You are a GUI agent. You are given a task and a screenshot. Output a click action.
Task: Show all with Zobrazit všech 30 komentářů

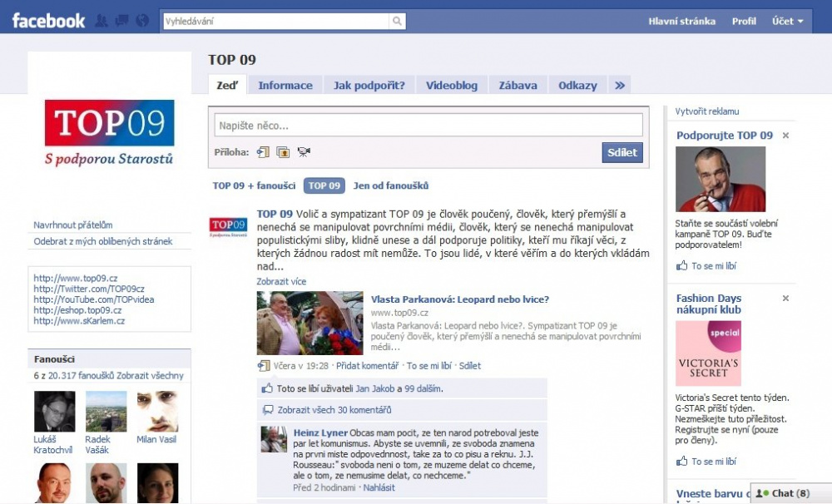coord(334,409)
